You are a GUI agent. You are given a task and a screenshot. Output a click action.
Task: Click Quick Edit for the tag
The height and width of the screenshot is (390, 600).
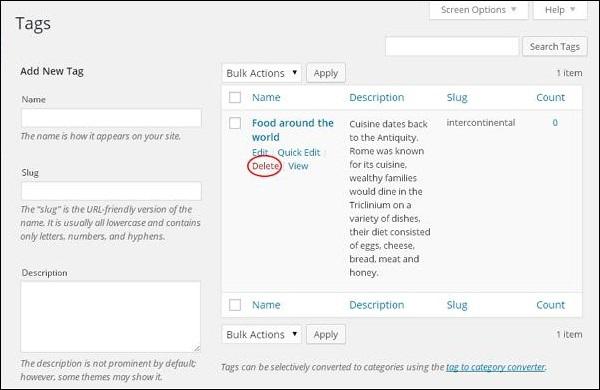click(298, 152)
